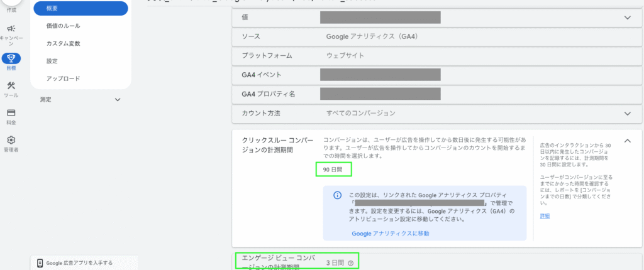Viewport: 644px width, 270px height.
Task: Expand the 値 row chevron
Action: point(626,18)
